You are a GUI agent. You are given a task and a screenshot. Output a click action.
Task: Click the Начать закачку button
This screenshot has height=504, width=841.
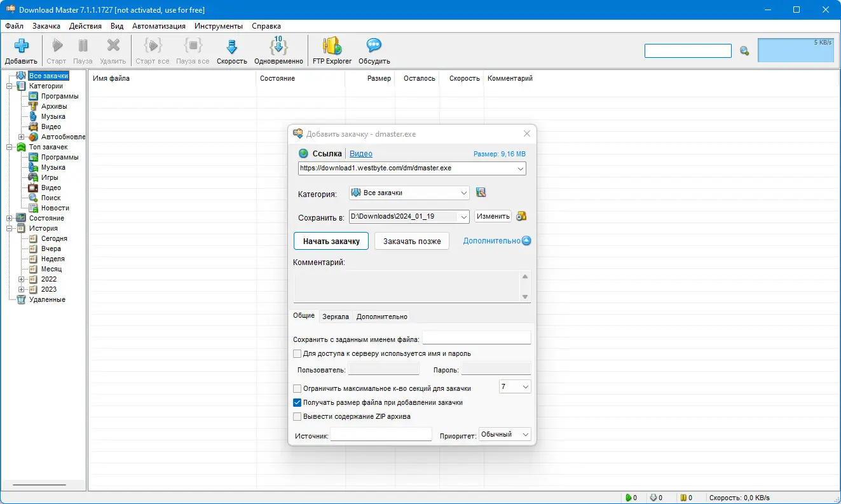[x=331, y=241]
